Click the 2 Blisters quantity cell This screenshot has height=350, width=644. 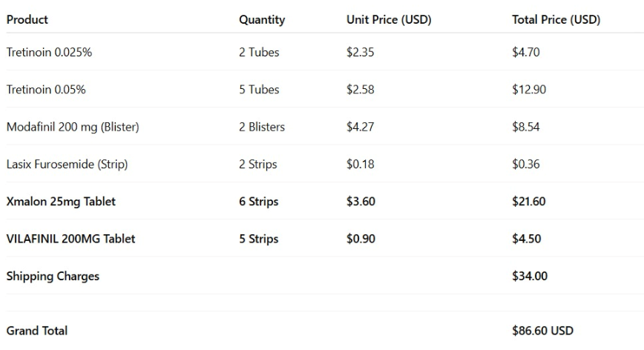pyautogui.click(x=262, y=127)
